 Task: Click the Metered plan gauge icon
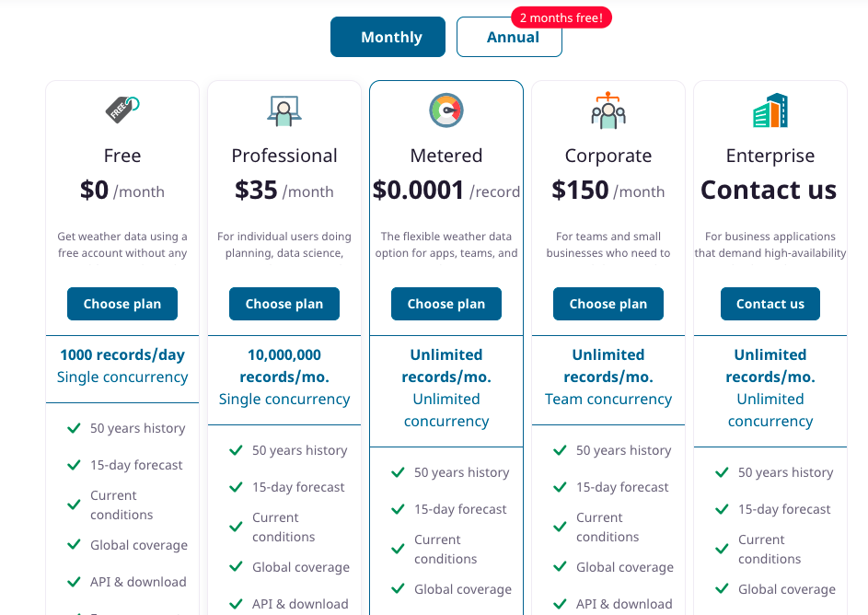tap(446, 110)
